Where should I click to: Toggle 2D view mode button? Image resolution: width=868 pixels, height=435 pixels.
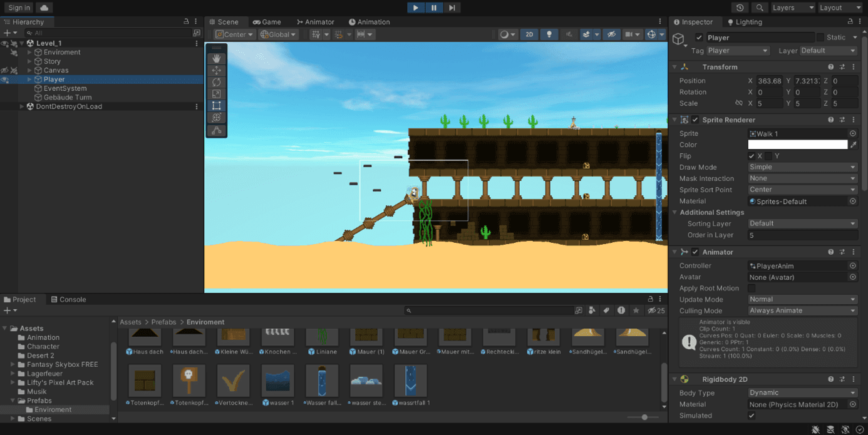coord(529,34)
